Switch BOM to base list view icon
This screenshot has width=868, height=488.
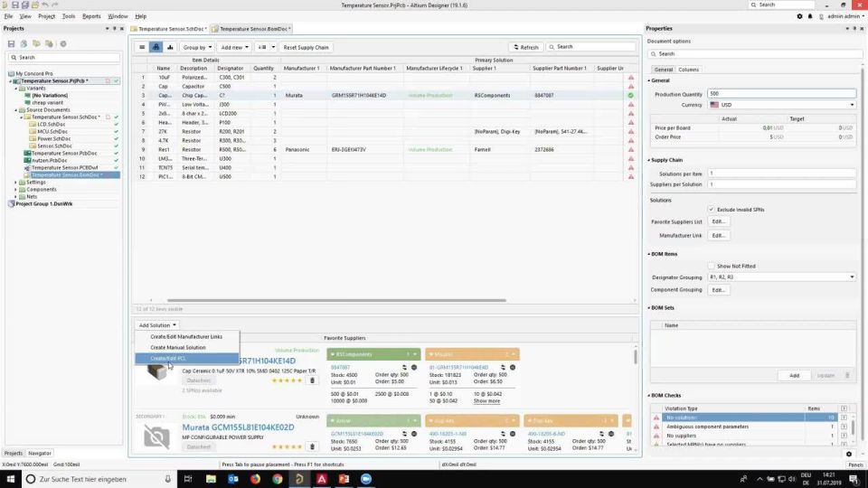pyautogui.click(x=142, y=47)
